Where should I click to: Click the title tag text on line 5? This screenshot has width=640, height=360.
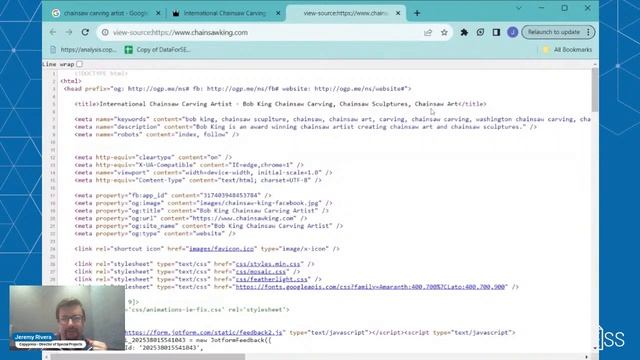pos(280,104)
